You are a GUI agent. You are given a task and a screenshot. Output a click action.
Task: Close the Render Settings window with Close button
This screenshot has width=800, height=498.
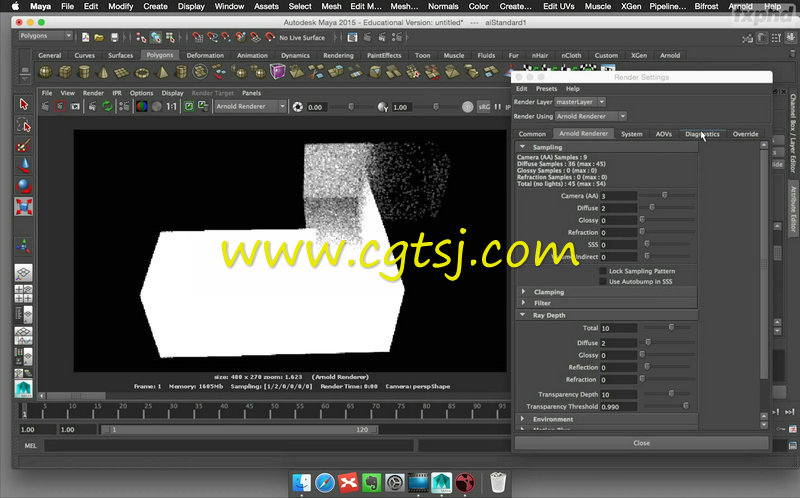coord(641,443)
